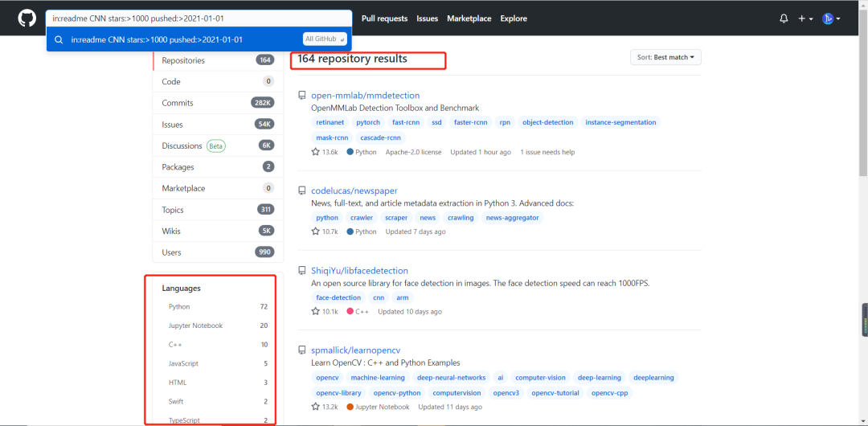This screenshot has width=868, height=426.
Task: Open Marketplace in top navigation
Action: pos(469,18)
